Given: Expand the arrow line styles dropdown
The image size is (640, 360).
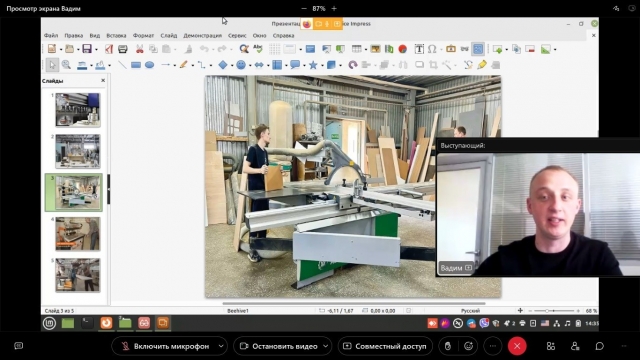Looking at the screenshot, I should click(175, 65).
